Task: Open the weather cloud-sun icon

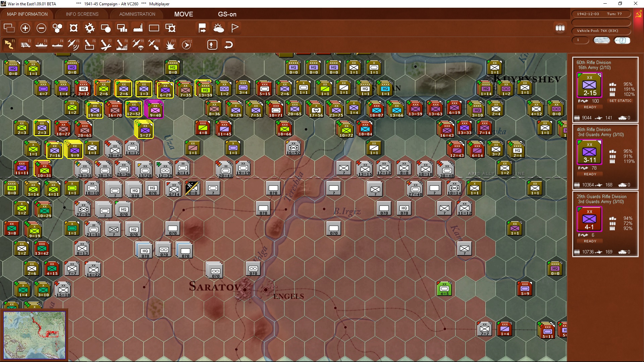Action: coord(219,28)
